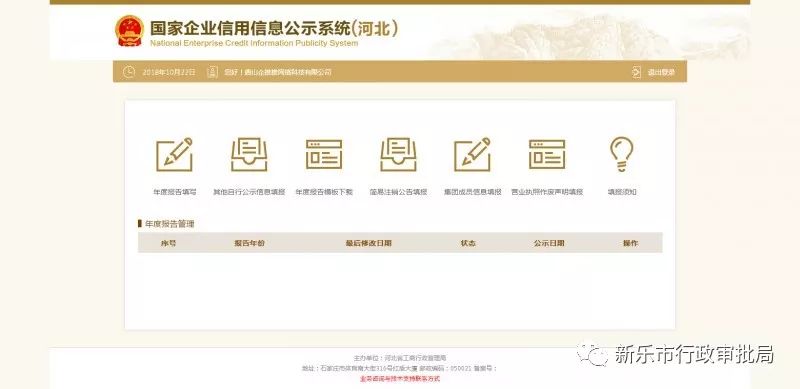Screen dimensions: 800x389
Task: Click the 年度报告管理 section heading
Action: click(x=169, y=224)
